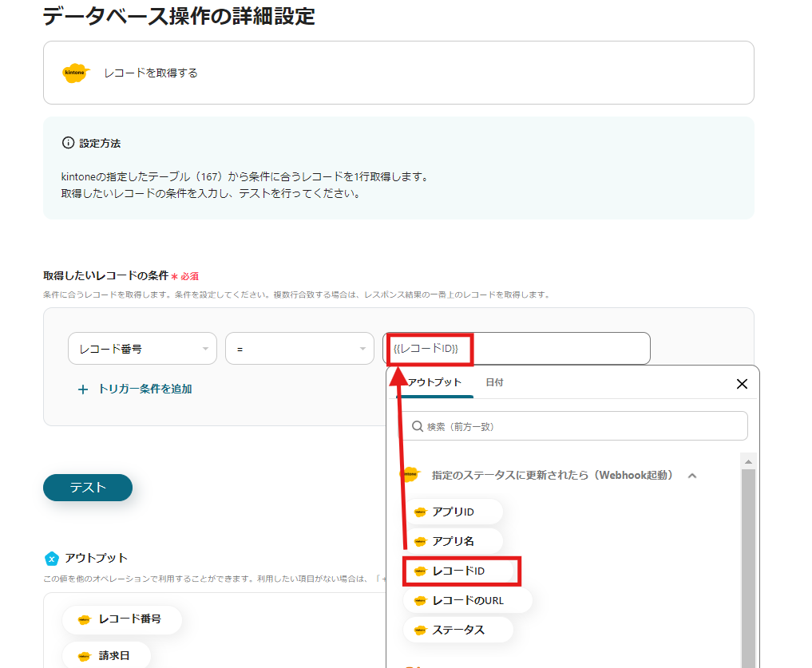Image resolution: width=812 pixels, height=668 pixels.
Task: Select レコードID from output list
Action: [x=462, y=571]
